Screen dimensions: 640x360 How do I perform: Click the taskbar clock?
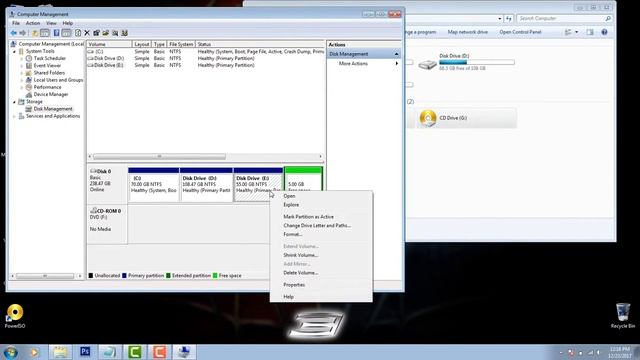(620, 352)
